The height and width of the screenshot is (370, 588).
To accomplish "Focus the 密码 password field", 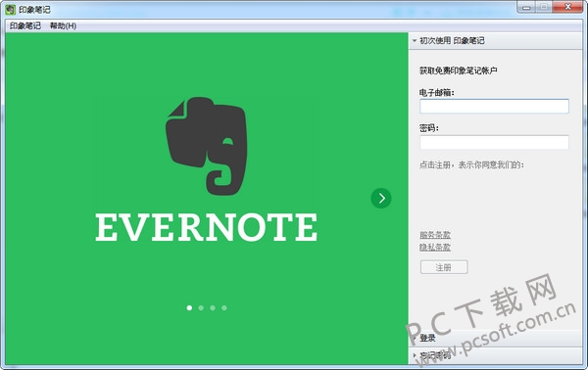I will tap(494, 142).
